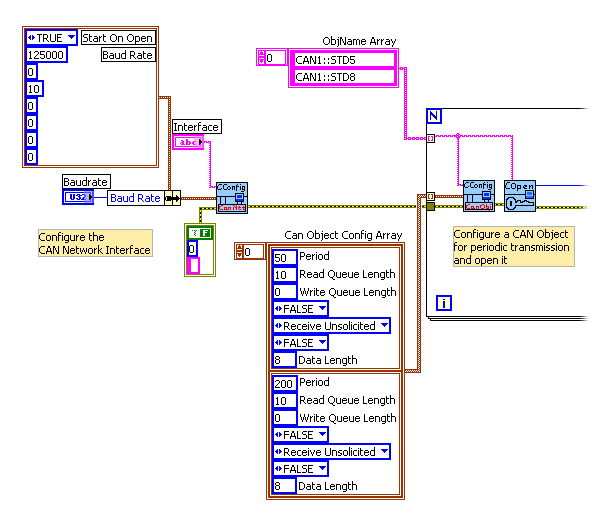The width and height of the screenshot is (592, 514).
Task: Click the value 10 in attribute cluster
Action: coord(34,89)
